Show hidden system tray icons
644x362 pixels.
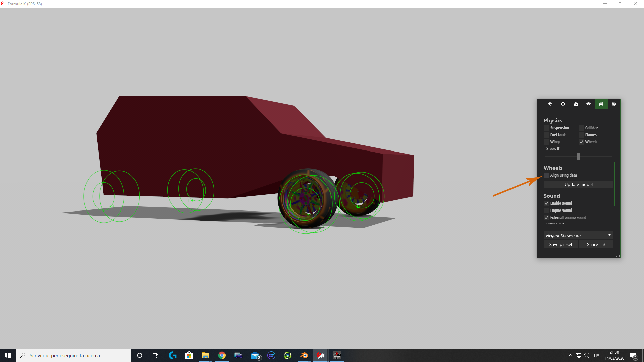tap(571, 355)
